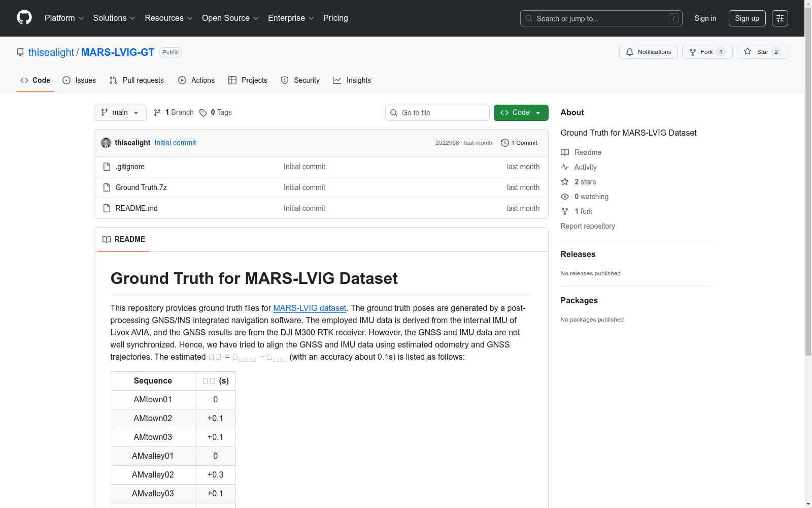The width and height of the screenshot is (812, 508).
Task: Click the thlsealight avatar in commit row
Action: point(106,143)
